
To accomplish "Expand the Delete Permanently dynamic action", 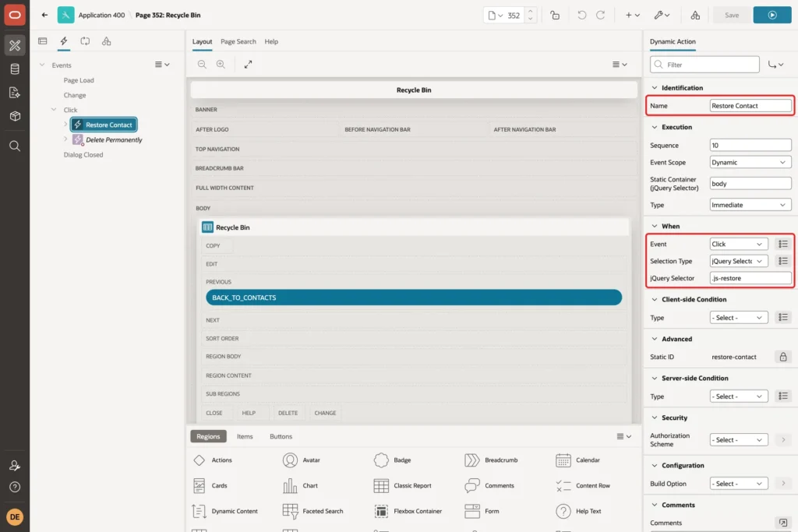I will click(65, 139).
